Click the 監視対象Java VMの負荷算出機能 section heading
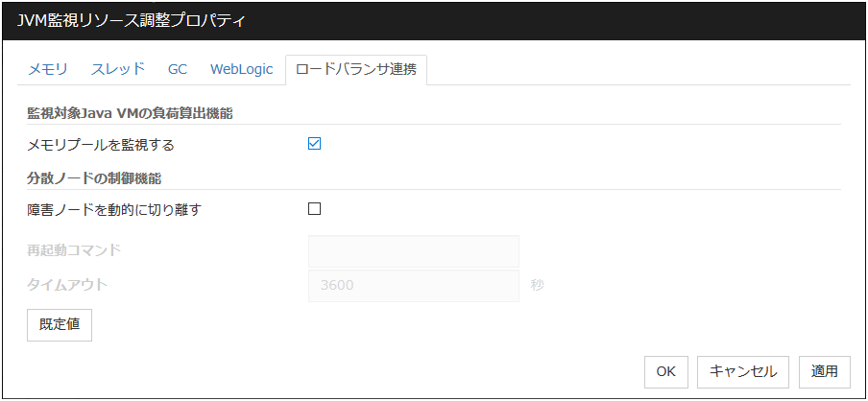Viewport: 868px width, 401px height. tap(131, 113)
